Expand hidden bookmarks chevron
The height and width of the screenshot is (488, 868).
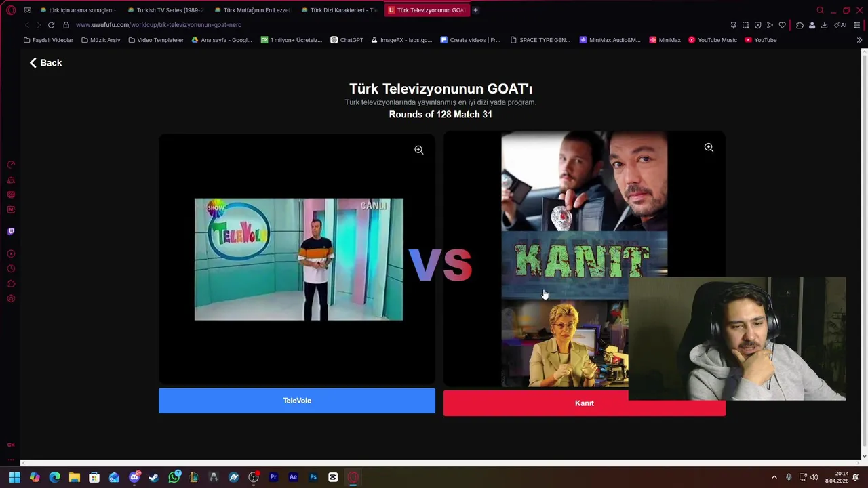pos(860,40)
